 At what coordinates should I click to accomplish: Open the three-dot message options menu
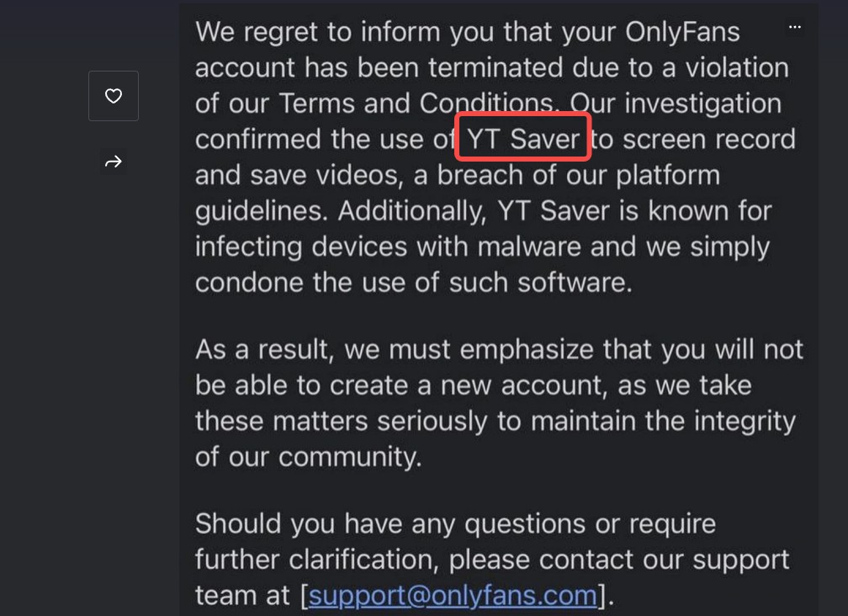tap(794, 27)
